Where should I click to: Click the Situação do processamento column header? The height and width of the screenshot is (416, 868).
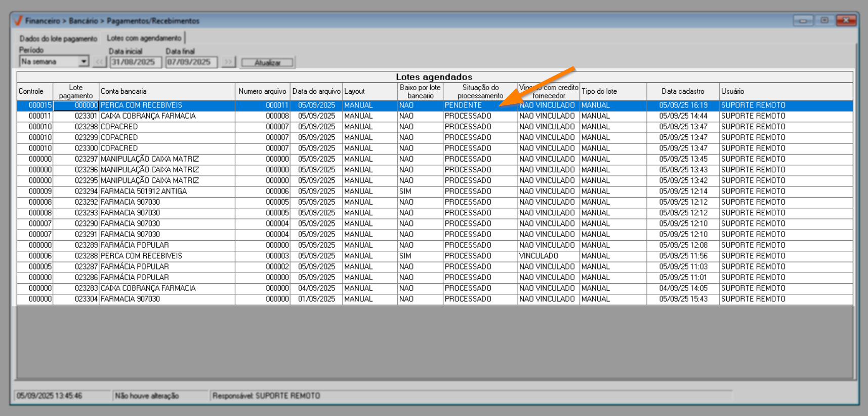tap(480, 92)
